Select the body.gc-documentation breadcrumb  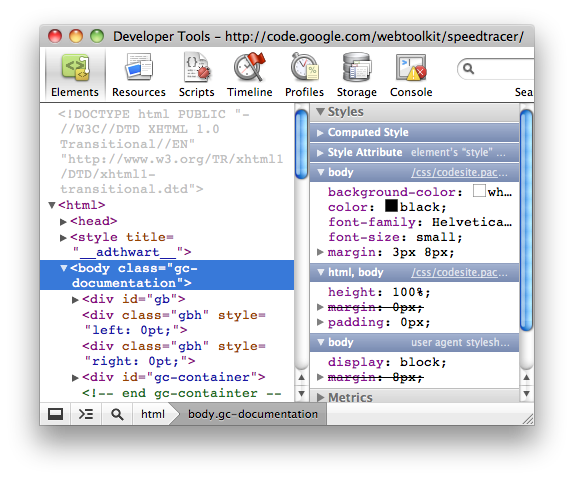253,414
